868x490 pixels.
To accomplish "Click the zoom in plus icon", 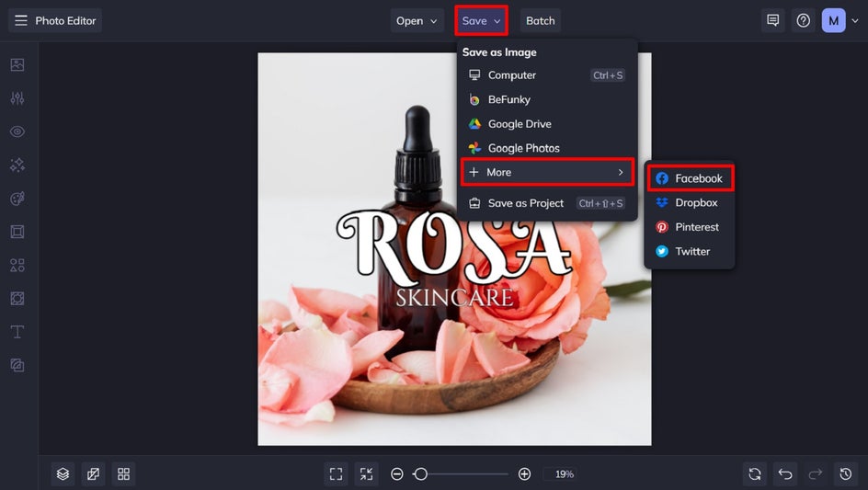I will [x=524, y=474].
